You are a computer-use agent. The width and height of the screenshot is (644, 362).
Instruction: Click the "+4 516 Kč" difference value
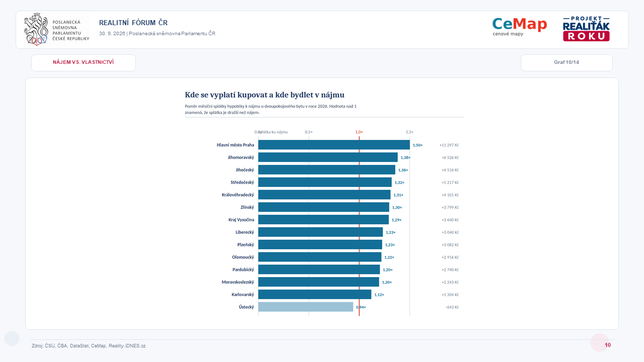(450, 170)
